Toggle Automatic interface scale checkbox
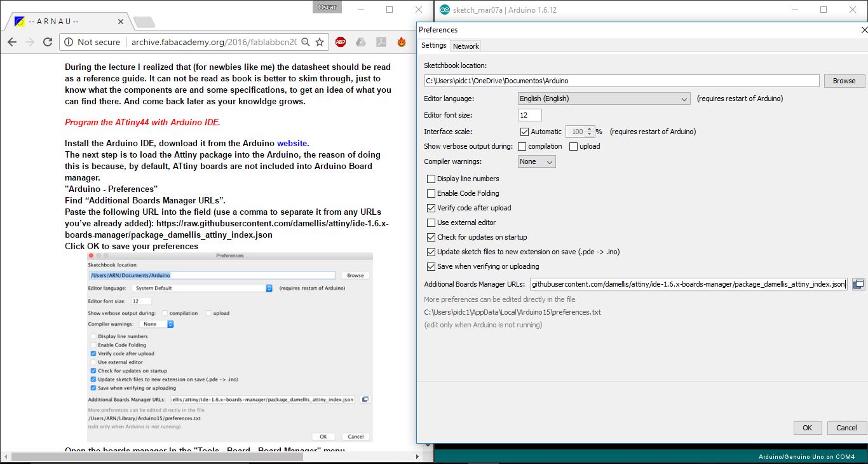The height and width of the screenshot is (464, 868). (524, 132)
